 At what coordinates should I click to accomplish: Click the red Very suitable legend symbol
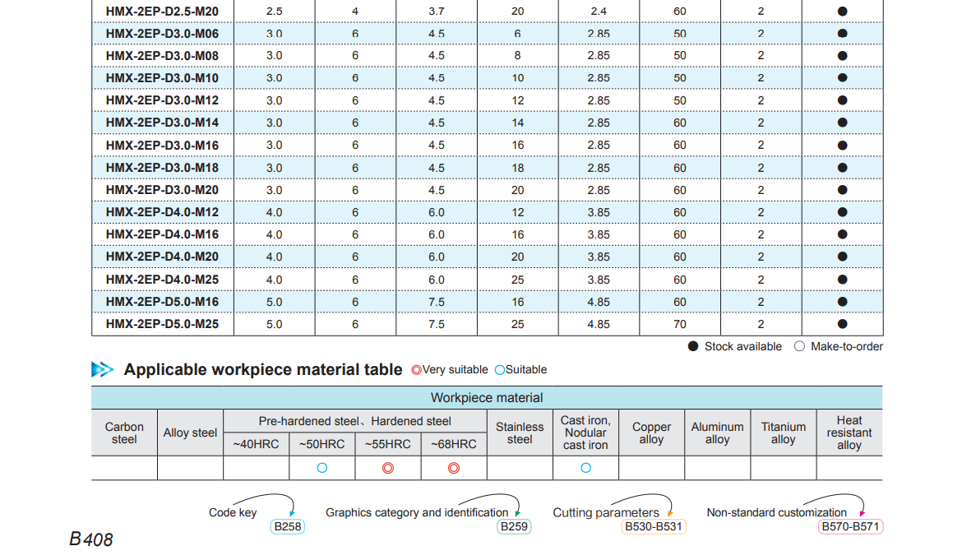(416, 370)
